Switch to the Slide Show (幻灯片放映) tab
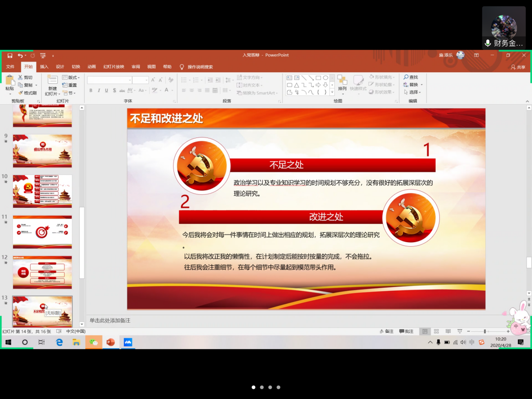532x399 pixels. click(113, 67)
